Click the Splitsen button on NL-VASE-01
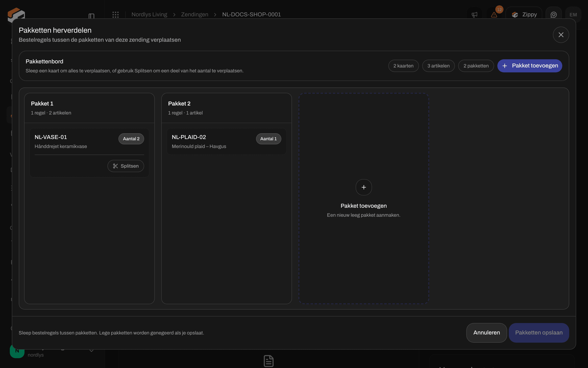This screenshot has width=588, height=368. point(126,166)
